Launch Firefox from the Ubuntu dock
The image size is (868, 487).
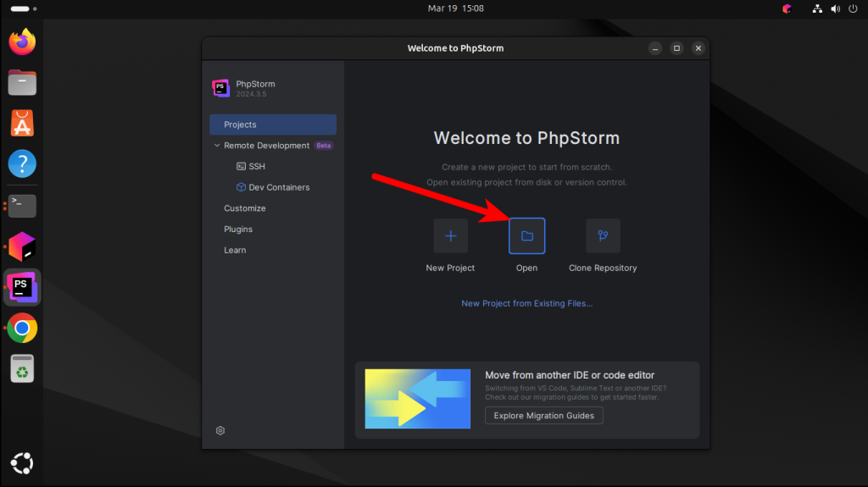point(22,42)
